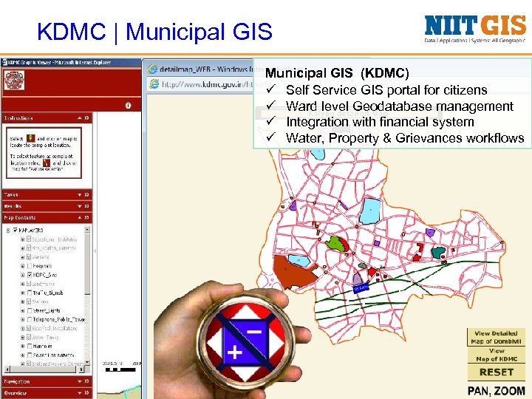532x399 pixels.
Task: Enable the Traffic_Signals layer checkbox
Action: point(30,293)
